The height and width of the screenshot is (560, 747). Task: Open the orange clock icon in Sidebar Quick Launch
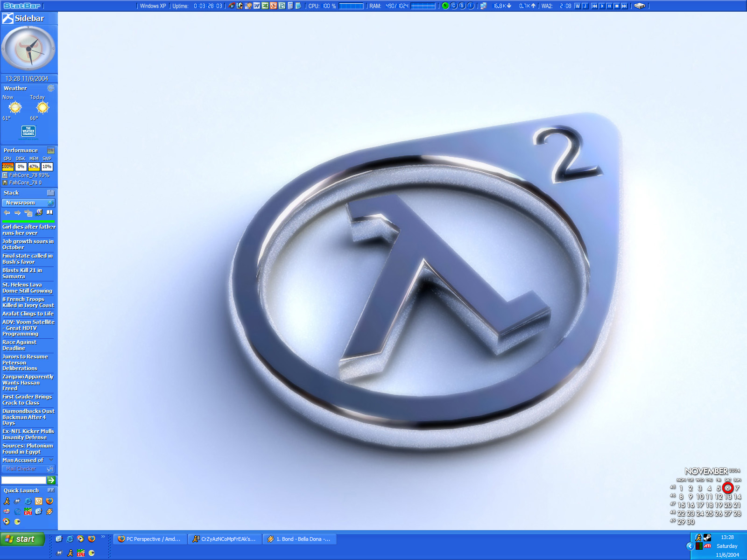coord(39,501)
